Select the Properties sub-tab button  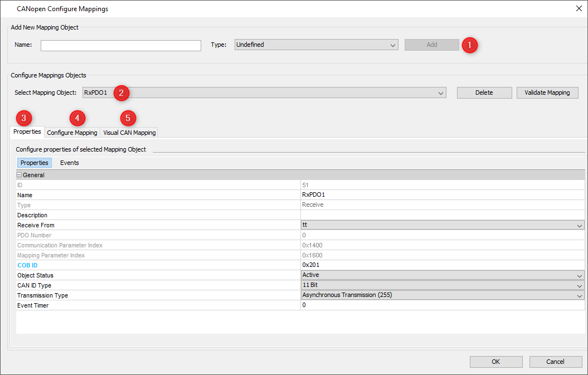[35, 163]
